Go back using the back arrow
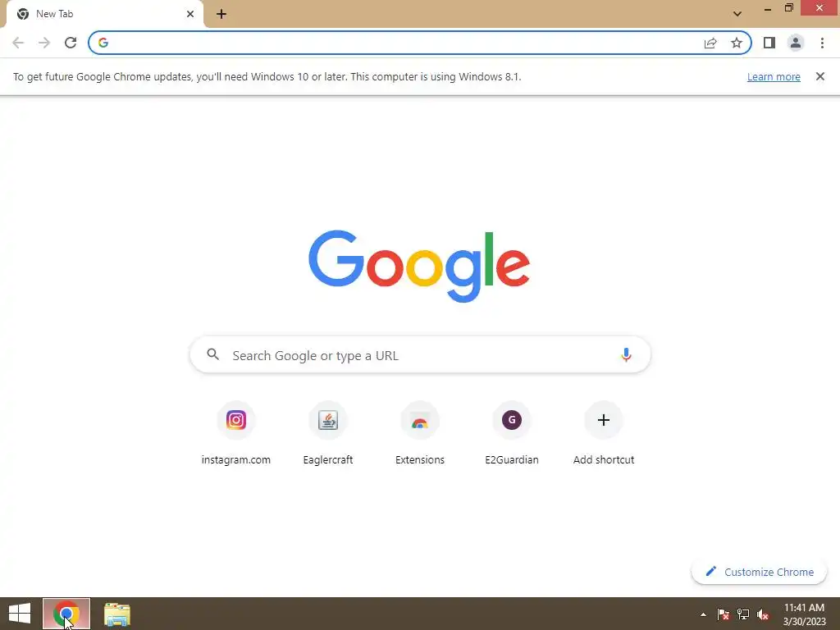840x630 pixels. click(18, 43)
